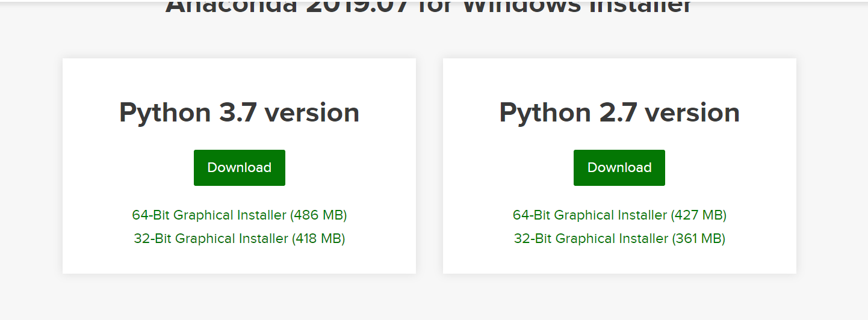Image resolution: width=868 pixels, height=320 pixels.
Task: Open 64-Bit Graphical Installer (427 MB) link
Action: [619, 215]
